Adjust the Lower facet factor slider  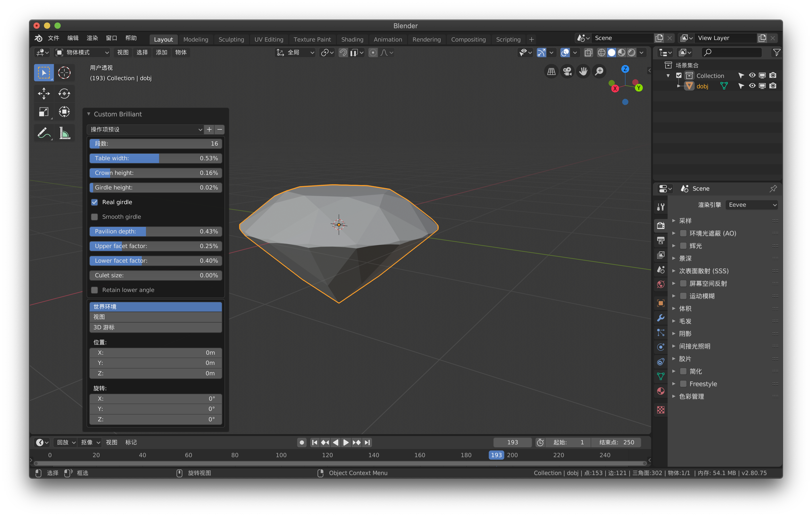coord(155,261)
